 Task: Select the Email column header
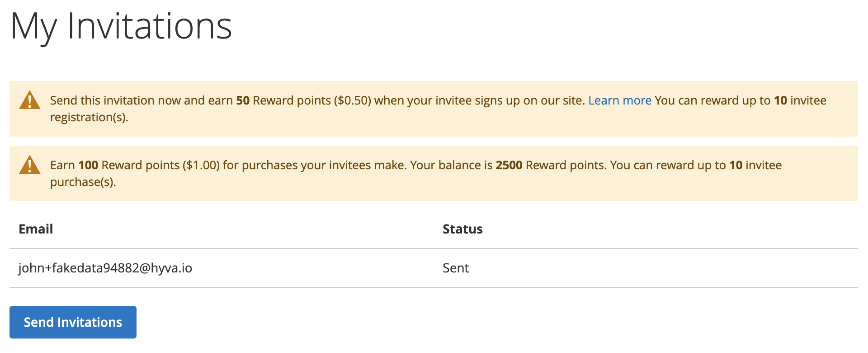pyautogui.click(x=36, y=229)
